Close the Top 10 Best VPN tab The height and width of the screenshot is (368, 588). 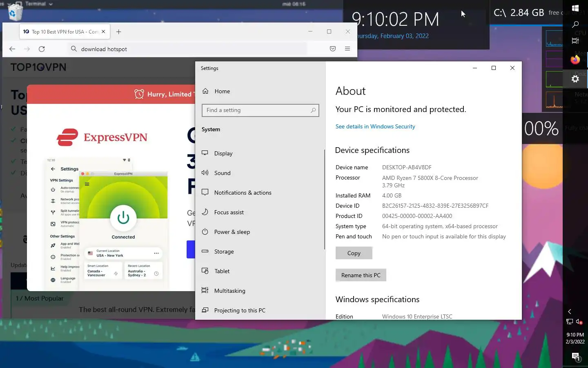pos(103,31)
